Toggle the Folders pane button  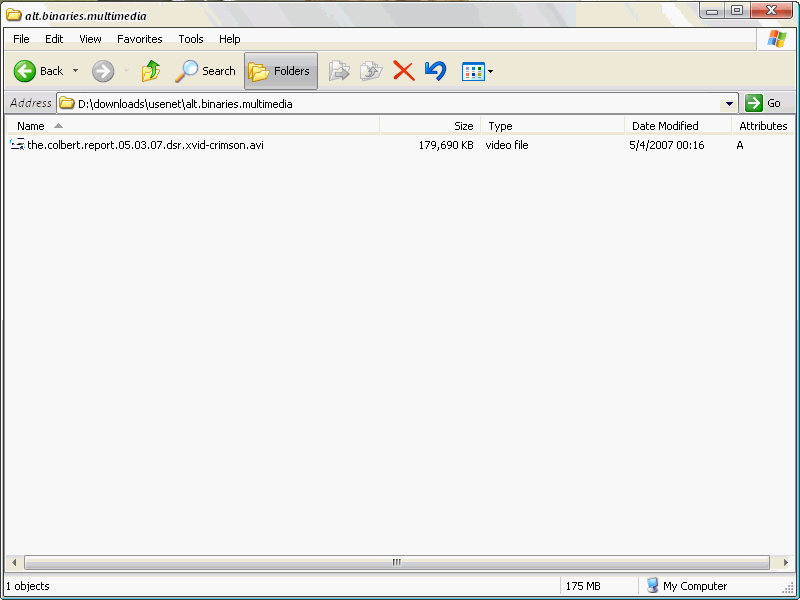pyautogui.click(x=281, y=71)
